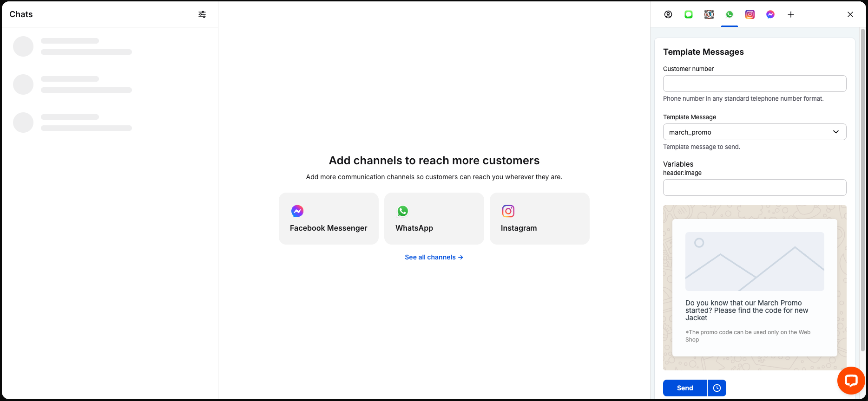Add the Facebook Messenger channel

click(x=329, y=219)
